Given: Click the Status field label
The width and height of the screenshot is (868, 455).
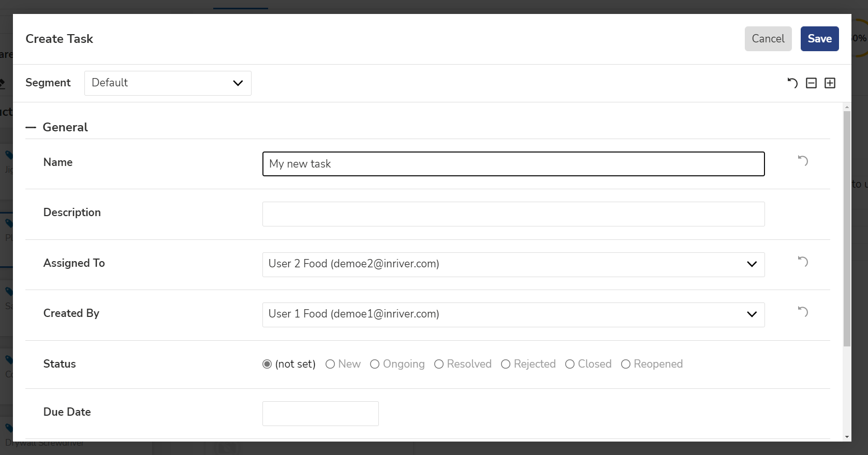Looking at the screenshot, I should click(60, 364).
